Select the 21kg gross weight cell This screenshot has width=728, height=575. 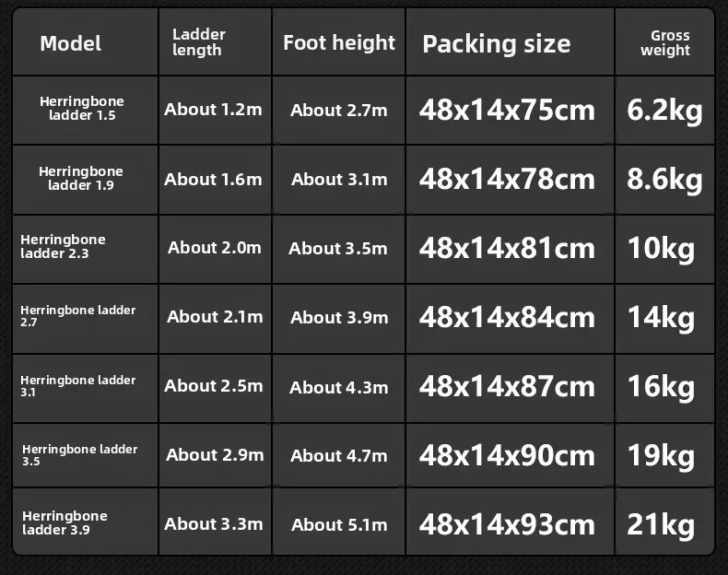[664, 522]
